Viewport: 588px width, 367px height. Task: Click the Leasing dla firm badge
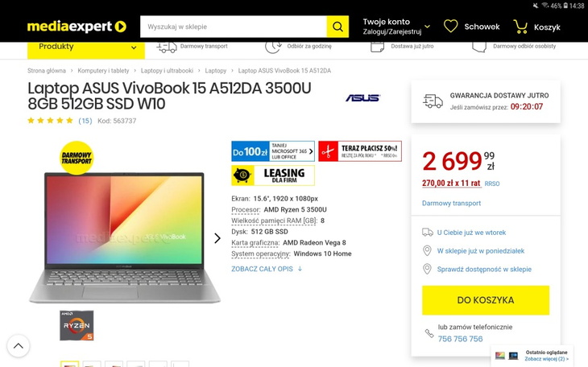(x=272, y=175)
